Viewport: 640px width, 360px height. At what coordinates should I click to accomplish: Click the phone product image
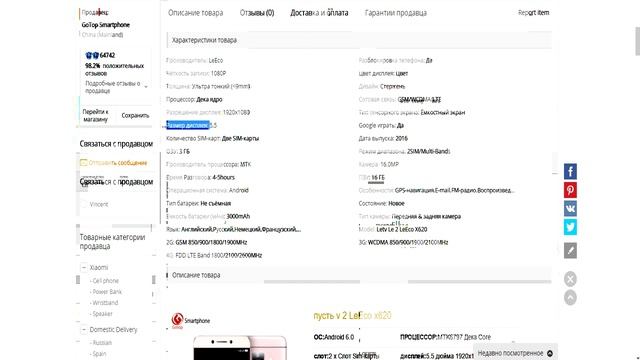tap(240, 348)
